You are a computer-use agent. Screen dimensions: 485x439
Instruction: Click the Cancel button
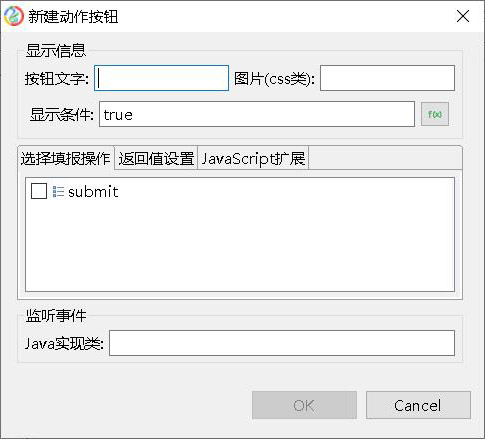(x=418, y=405)
